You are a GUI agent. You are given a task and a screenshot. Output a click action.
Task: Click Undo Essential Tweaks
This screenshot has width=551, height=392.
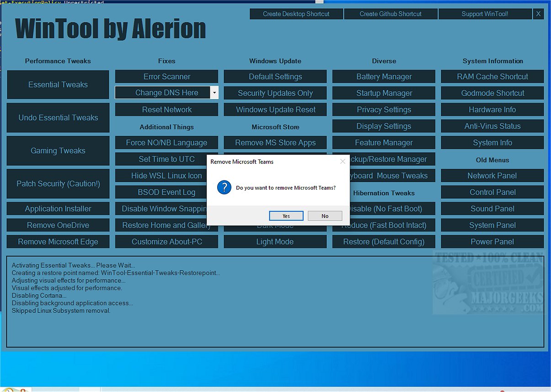click(58, 117)
